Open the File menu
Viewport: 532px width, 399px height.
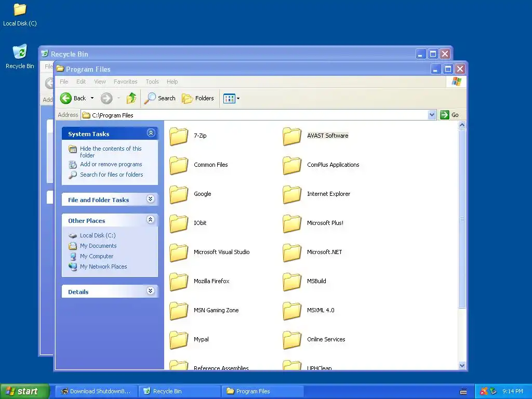click(x=64, y=82)
